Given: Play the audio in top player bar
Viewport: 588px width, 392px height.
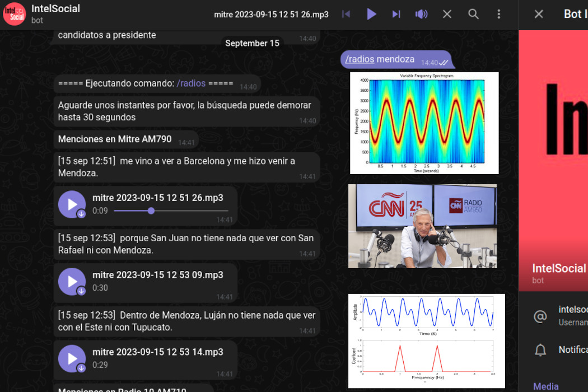Looking at the screenshot, I should click(371, 14).
